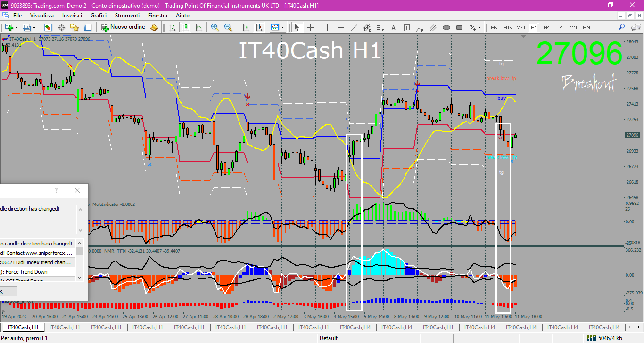Select the trendline drawing tool
The height and width of the screenshot is (343, 644).
(354, 27)
